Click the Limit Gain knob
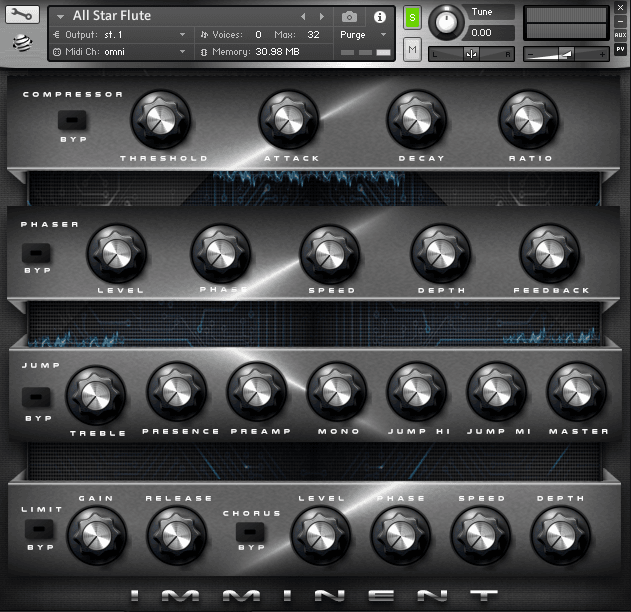Screen dimensions: 631x612 [97, 536]
